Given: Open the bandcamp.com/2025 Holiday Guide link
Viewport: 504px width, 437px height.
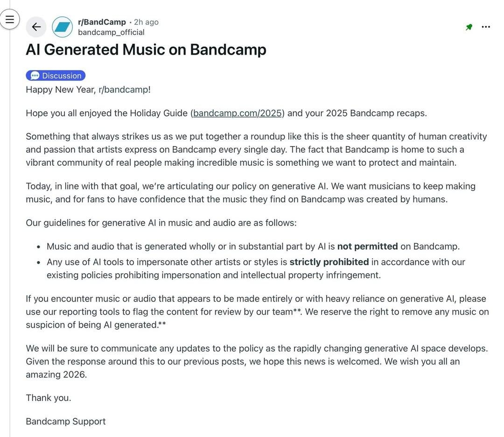Looking at the screenshot, I should (x=237, y=113).
